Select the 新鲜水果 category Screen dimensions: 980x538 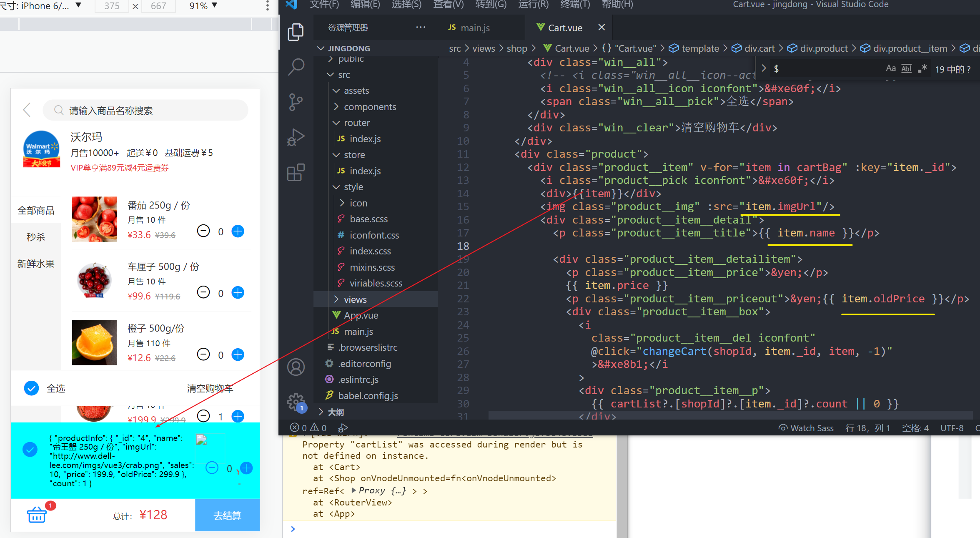(x=36, y=264)
